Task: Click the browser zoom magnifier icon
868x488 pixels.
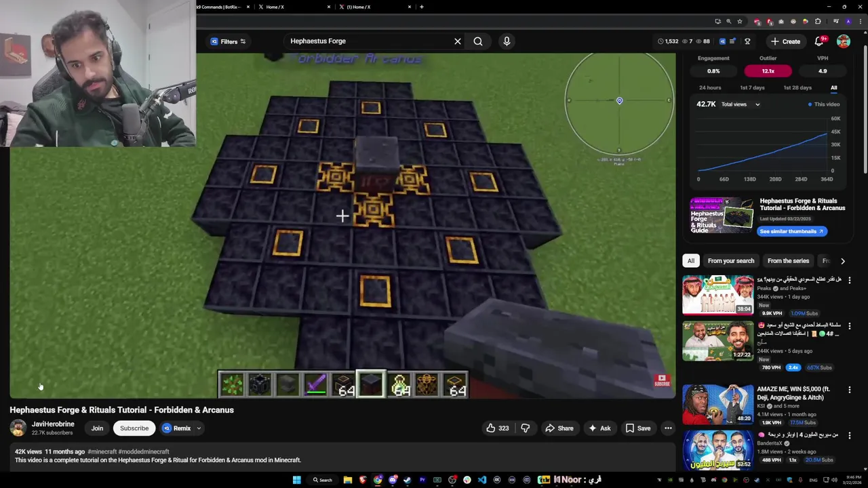Action: 729,22
